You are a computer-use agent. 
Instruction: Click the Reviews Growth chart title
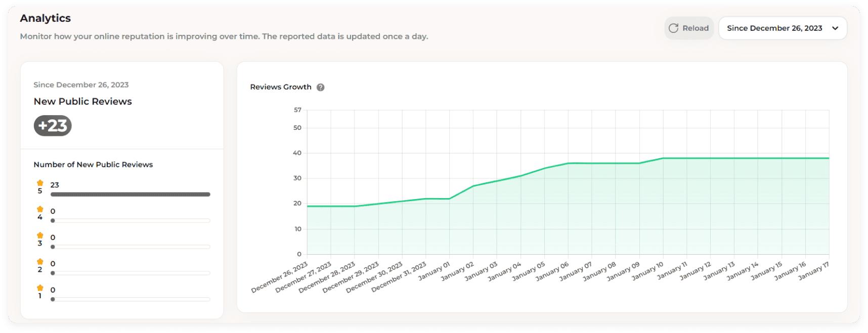tap(281, 87)
